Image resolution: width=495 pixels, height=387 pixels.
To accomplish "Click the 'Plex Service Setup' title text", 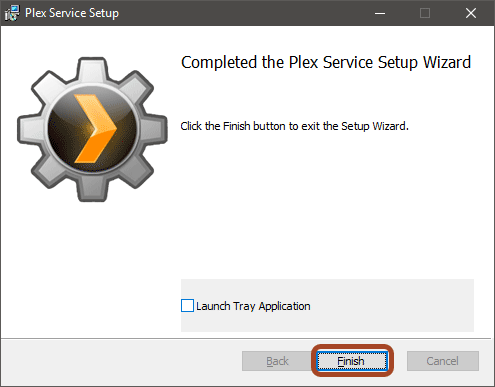I will 72,13.
